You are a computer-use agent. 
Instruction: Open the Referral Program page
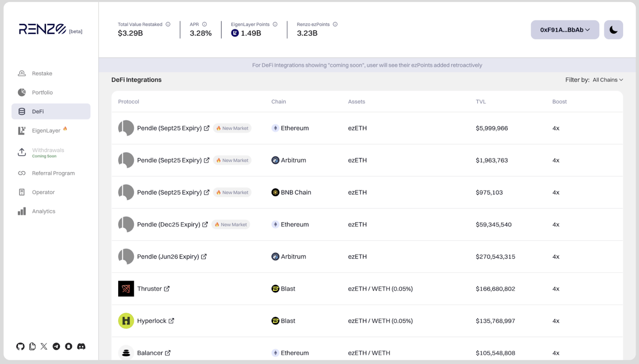tap(53, 173)
